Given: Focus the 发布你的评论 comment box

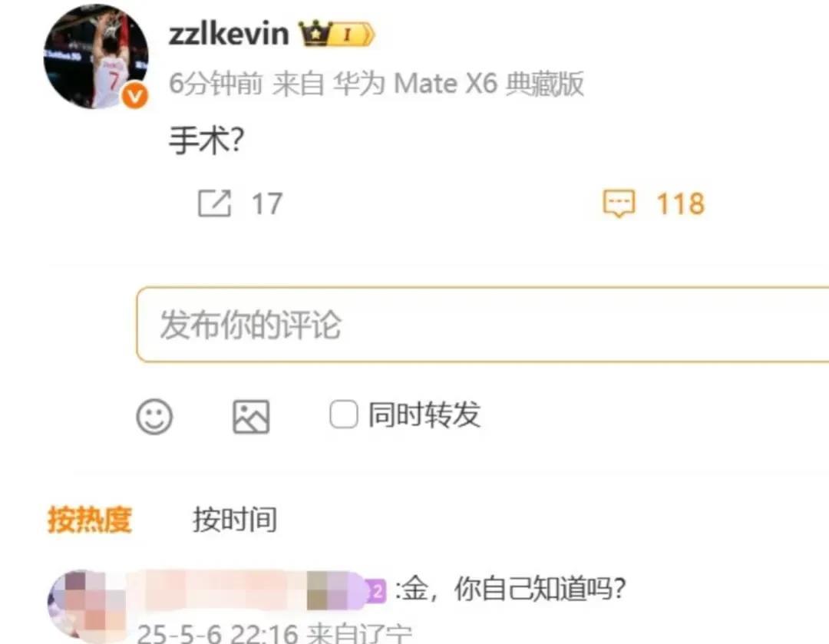Looking at the screenshot, I should (482, 325).
